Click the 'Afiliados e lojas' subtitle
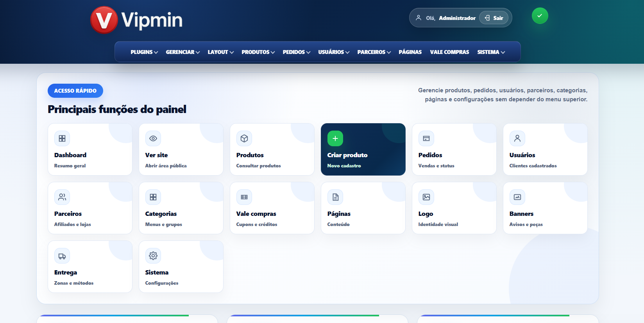 [73, 224]
